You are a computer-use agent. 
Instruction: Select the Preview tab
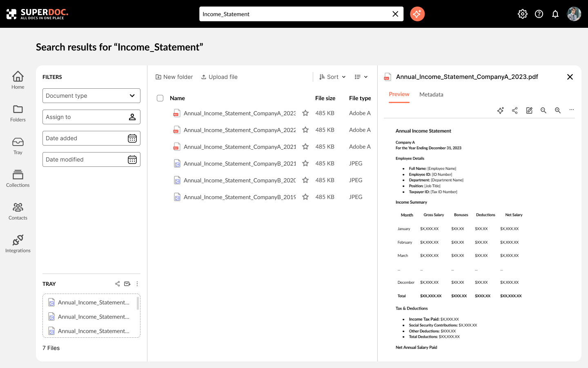coord(399,94)
